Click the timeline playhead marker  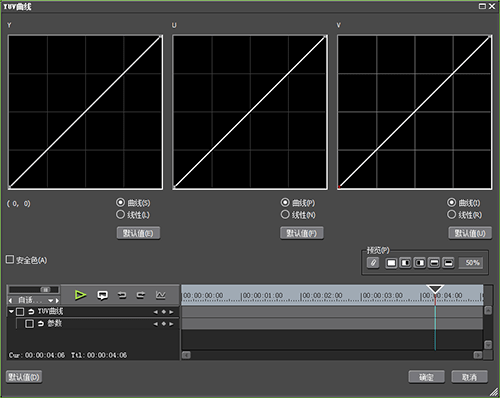point(435,289)
